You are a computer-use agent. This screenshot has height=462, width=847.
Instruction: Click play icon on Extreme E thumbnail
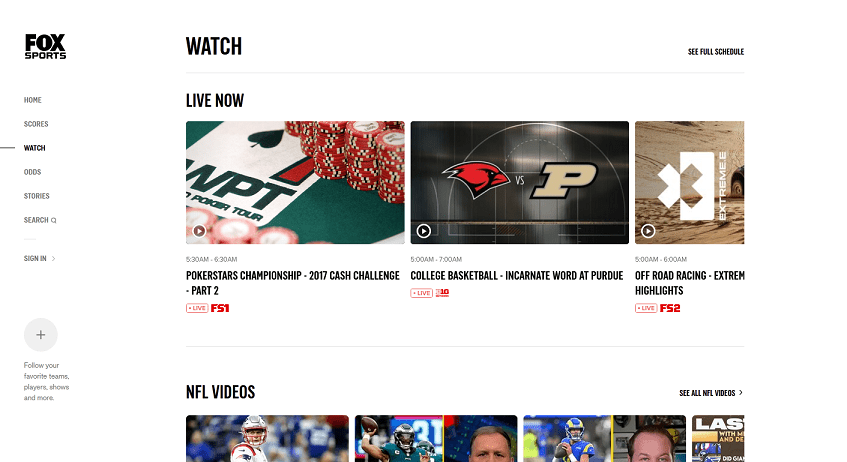648,231
